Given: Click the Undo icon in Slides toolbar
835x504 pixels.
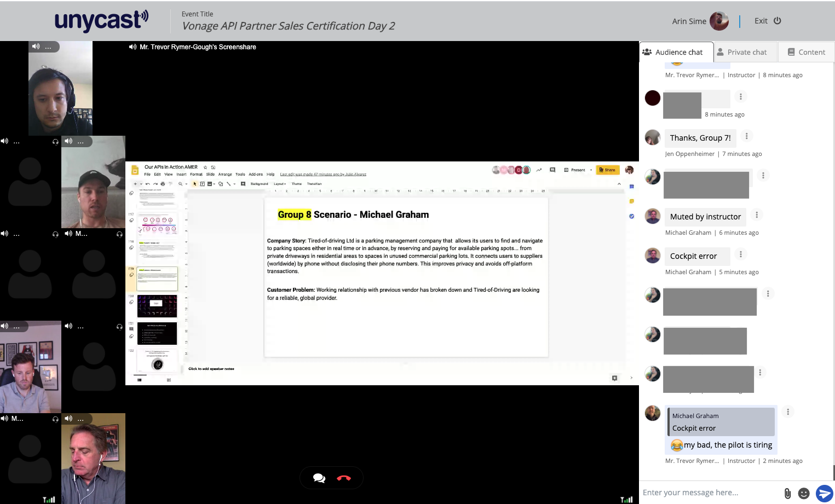Looking at the screenshot, I should tap(148, 184).
